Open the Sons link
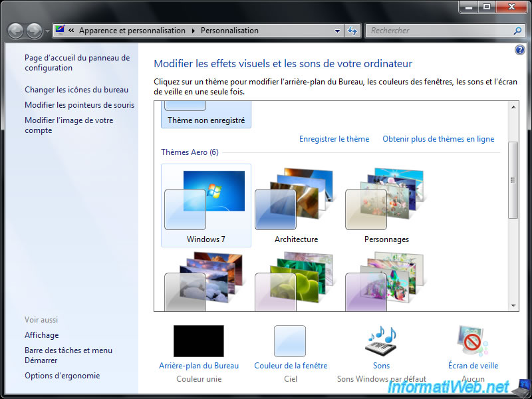The width and height of the screenshot is (532, 399). click(381, 366)
